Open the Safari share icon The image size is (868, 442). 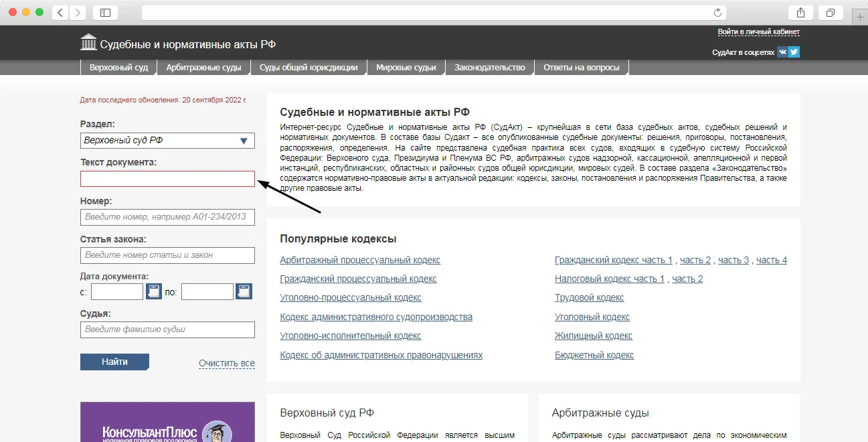(x=800, y=13)
